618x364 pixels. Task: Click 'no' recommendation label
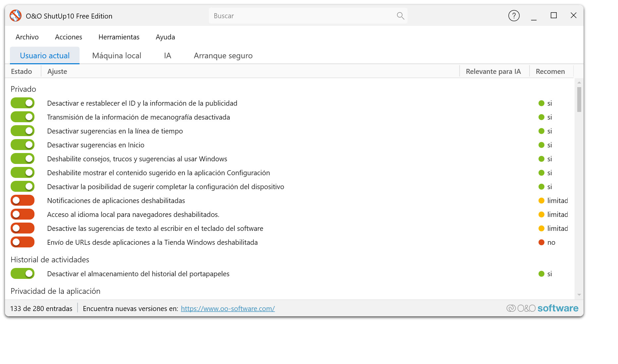coord(551,242)
